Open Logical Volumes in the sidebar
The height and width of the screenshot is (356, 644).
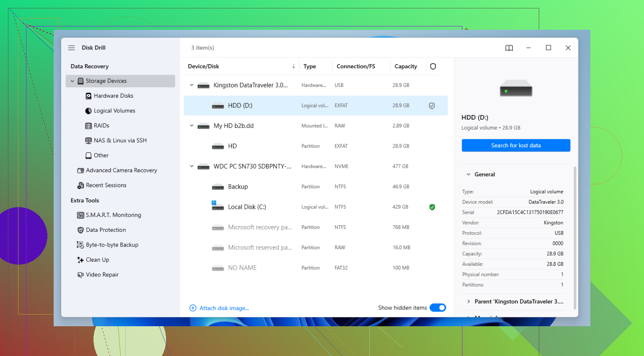[x=114, y=111]
